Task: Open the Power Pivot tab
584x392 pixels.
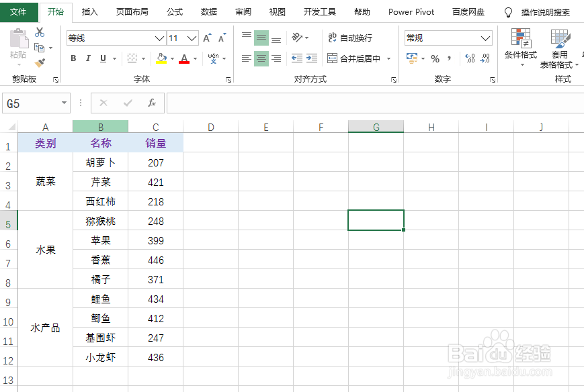Action: pos(411,12)
